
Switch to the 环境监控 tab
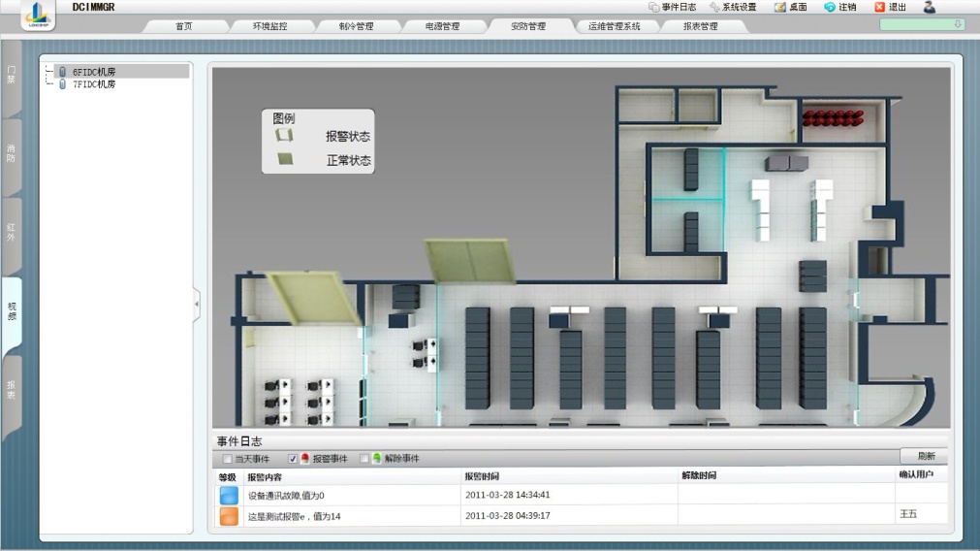[x=270, y=26]
